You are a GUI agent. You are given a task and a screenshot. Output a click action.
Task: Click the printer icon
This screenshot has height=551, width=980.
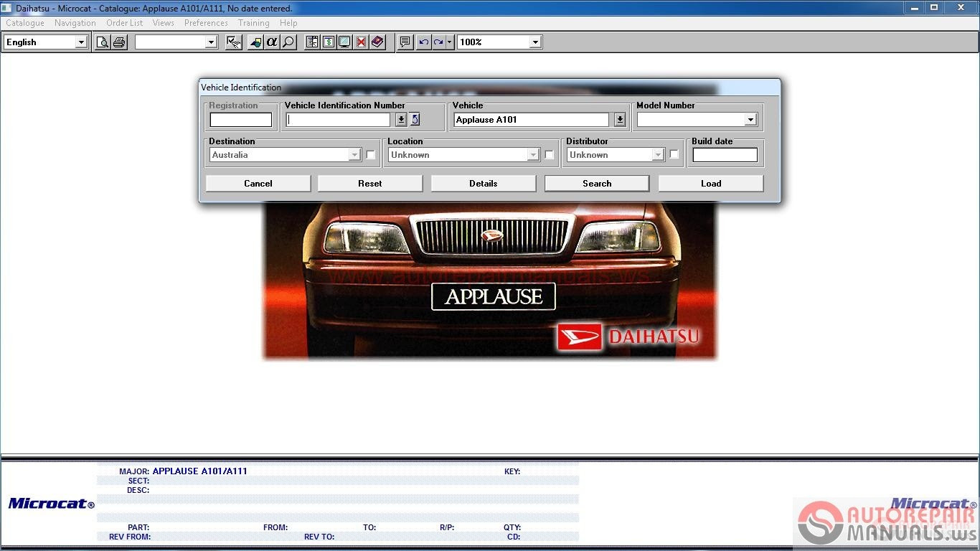(x=119, y=42)
